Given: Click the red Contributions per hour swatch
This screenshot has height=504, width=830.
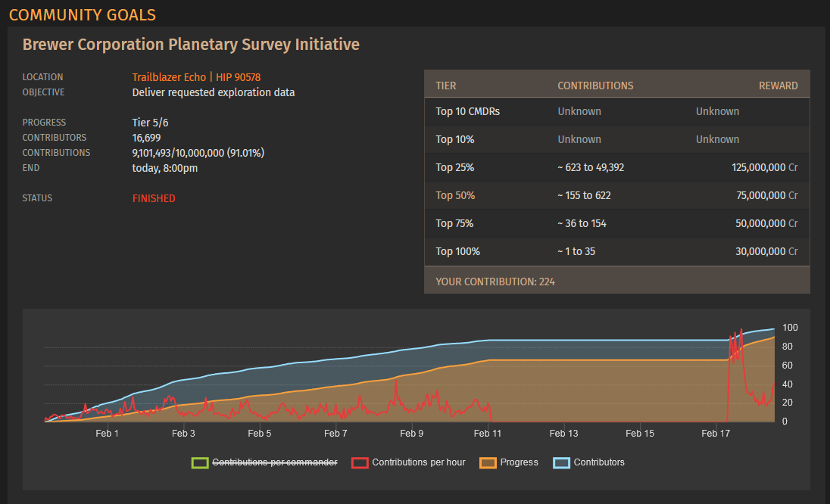Looking at the screenshot, I should (360, 462).
